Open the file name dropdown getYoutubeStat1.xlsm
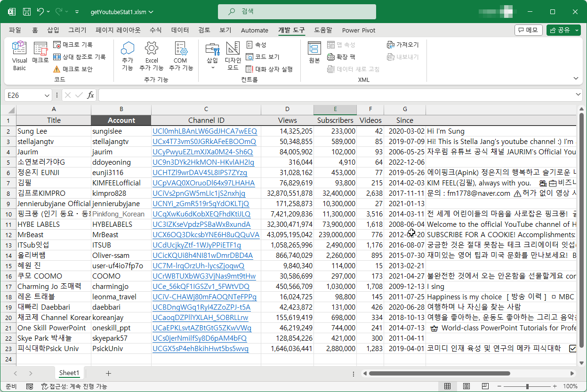The image size is (587, 392). (x=122, y=12)
